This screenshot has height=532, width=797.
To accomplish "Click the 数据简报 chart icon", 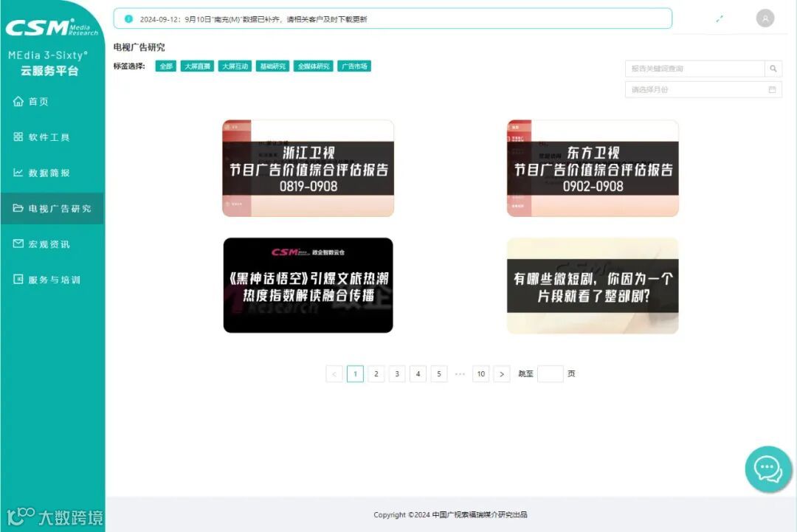I will (x=18, y=172).
